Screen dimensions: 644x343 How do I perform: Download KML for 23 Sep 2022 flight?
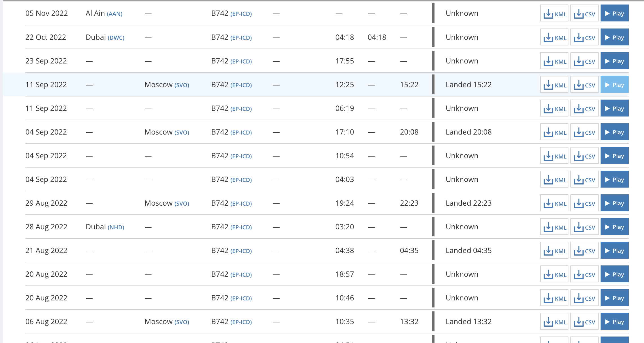point(554,61)
